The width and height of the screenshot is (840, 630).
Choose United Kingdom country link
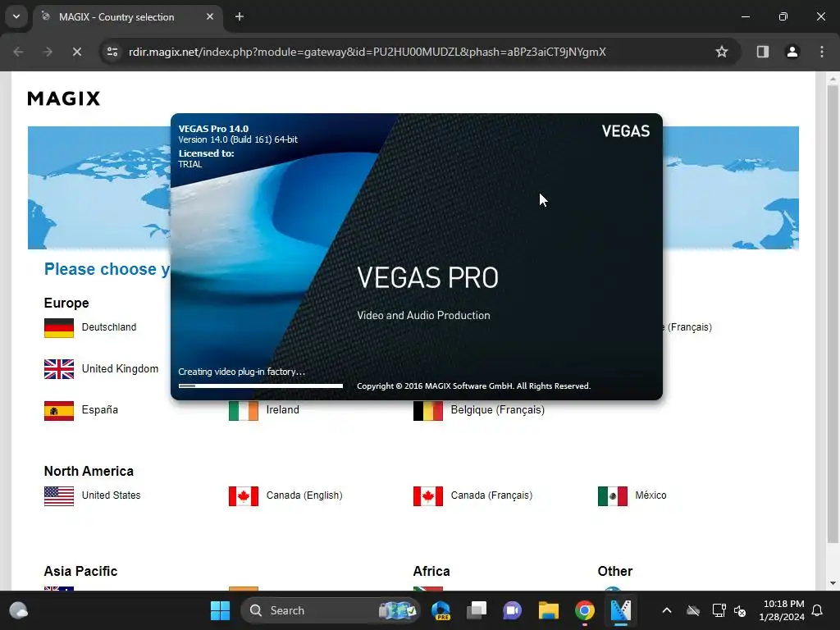coord(120,369)
